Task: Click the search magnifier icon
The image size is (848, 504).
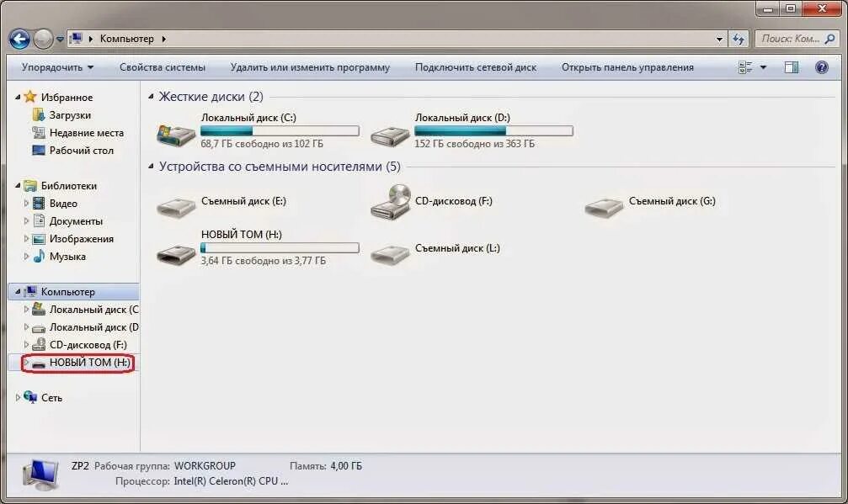Action: (x=830, y=39)
